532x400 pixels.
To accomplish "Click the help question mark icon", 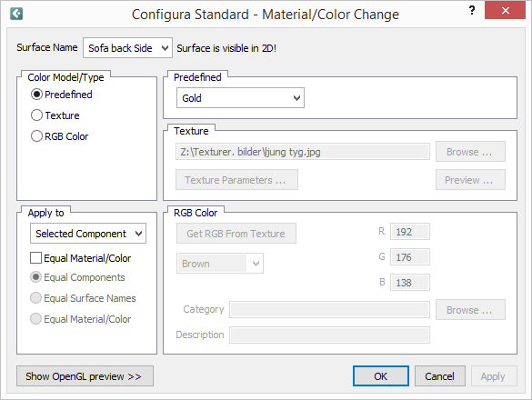I will pos(472,11).
